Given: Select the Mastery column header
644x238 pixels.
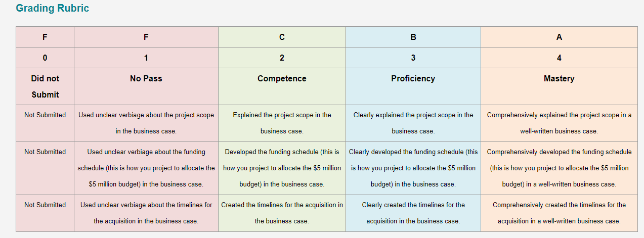Looking at the screenshot, I should coord(559,86).
